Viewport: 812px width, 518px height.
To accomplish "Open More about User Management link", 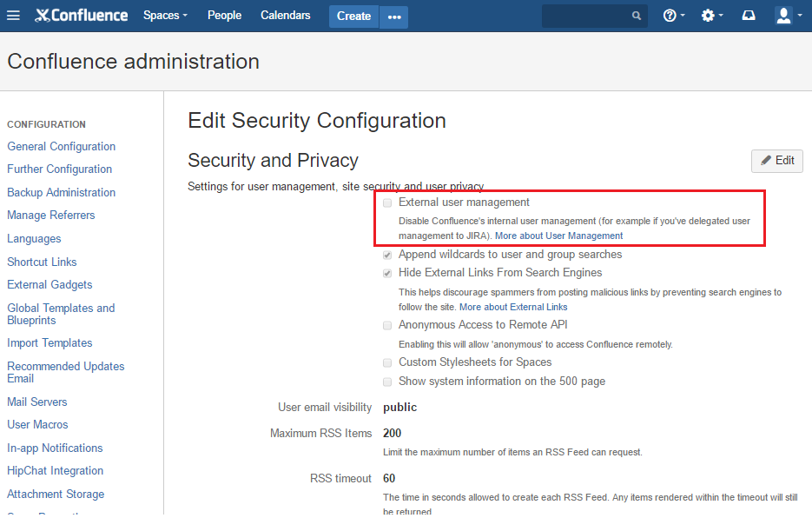I will click(x=558, y=236).
